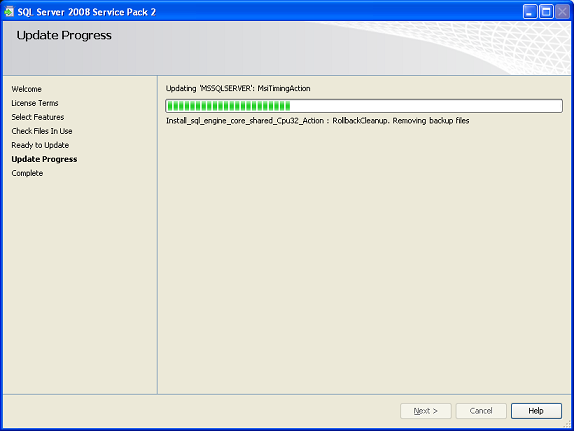Click the bold Update Progress step

tap(44, 159)
